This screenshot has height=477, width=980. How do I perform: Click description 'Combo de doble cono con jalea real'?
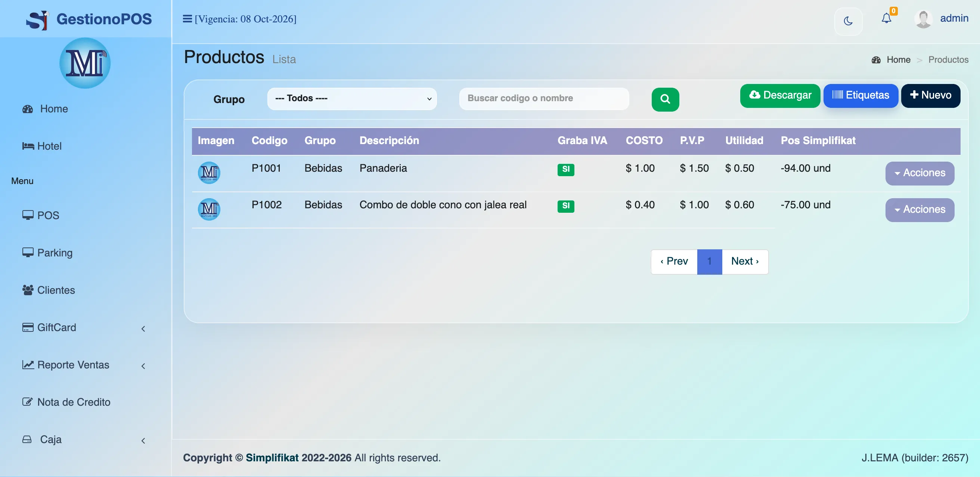(x=443, y=205)
